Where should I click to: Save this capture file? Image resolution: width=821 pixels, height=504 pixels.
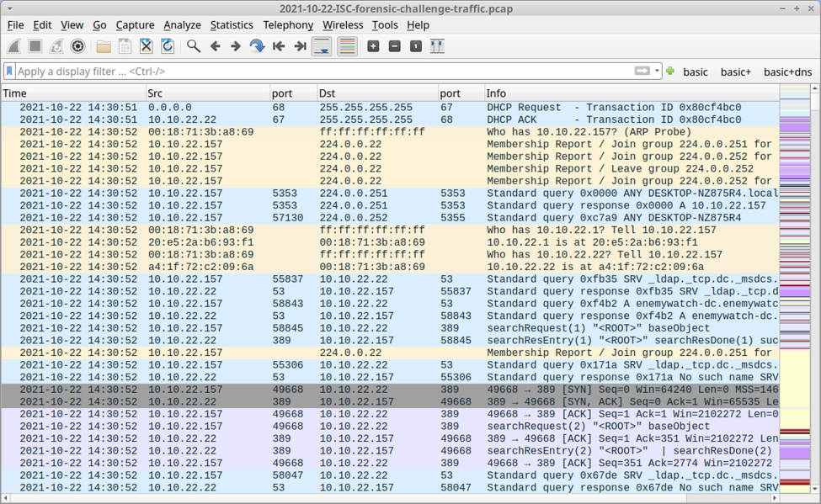(x=125, y=46)
